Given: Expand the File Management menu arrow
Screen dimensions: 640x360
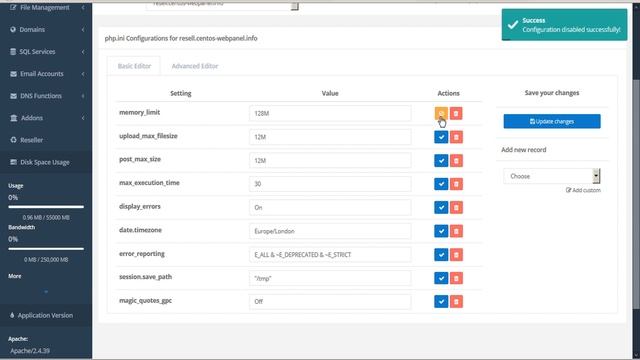Looking at the screenshot, I should pyautogui.click(x=83, y=7).
